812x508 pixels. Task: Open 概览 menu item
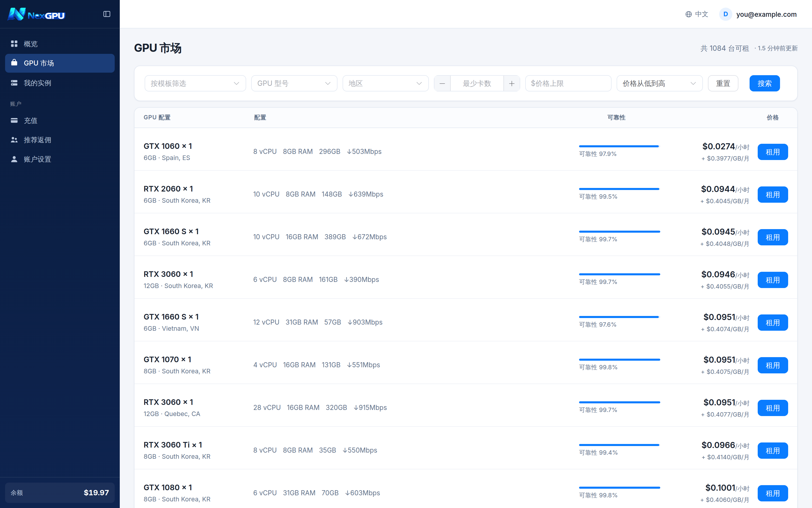coord(60,44)
